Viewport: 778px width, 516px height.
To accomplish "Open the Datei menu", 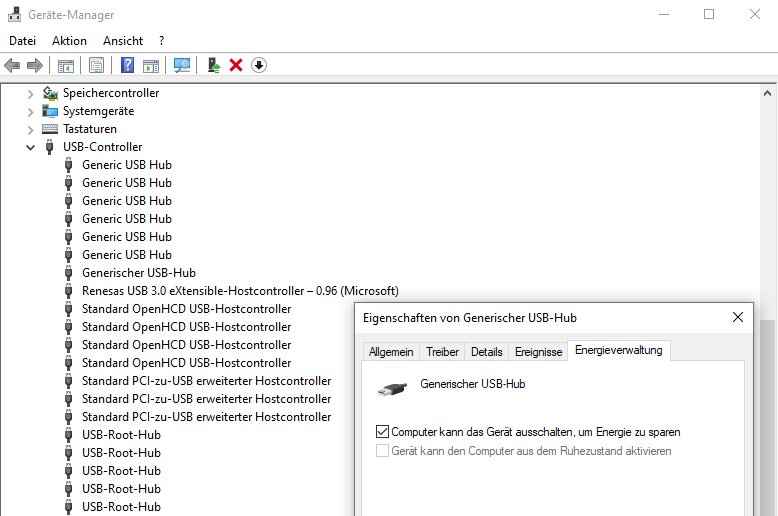I will (x=22, y=41).
